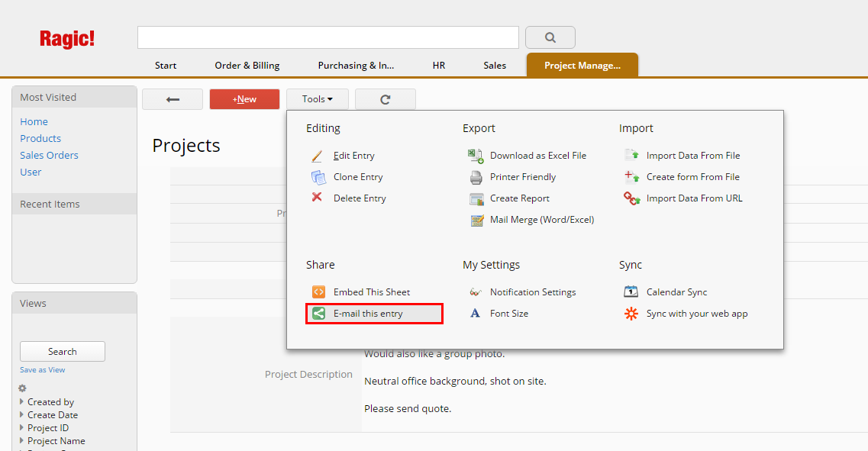Click the orange Embed This Sheet icon

318,292
